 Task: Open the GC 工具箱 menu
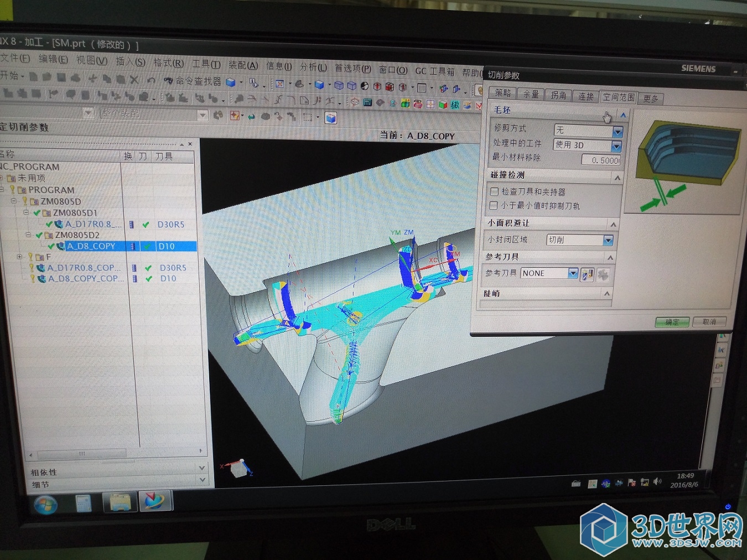point(435,71)
